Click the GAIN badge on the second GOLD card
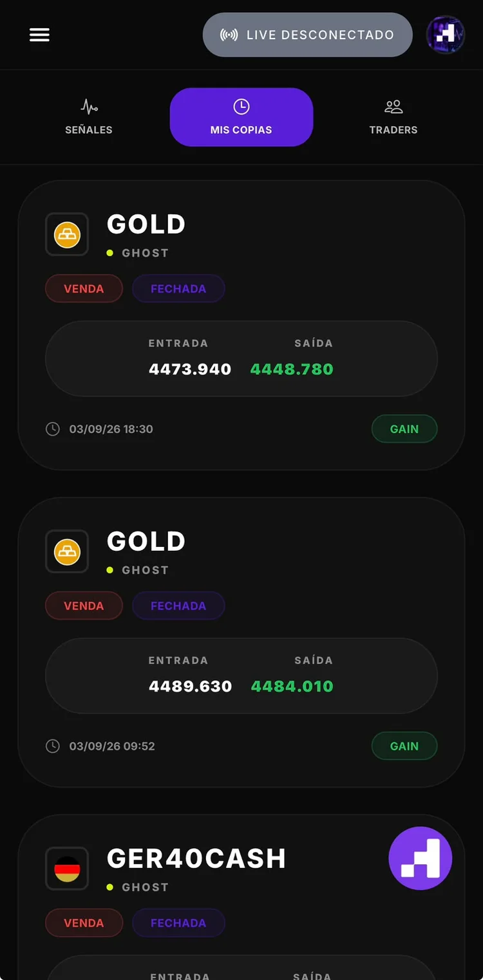Screen dimensions: 483x980 click(404, 746)
